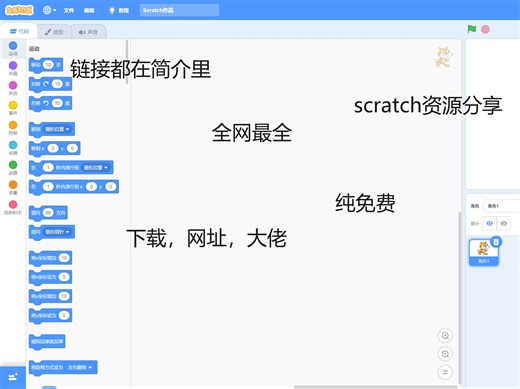
Task: Open 鼠标指针 dropdown in 面向 block
Action: click(57, 232)
